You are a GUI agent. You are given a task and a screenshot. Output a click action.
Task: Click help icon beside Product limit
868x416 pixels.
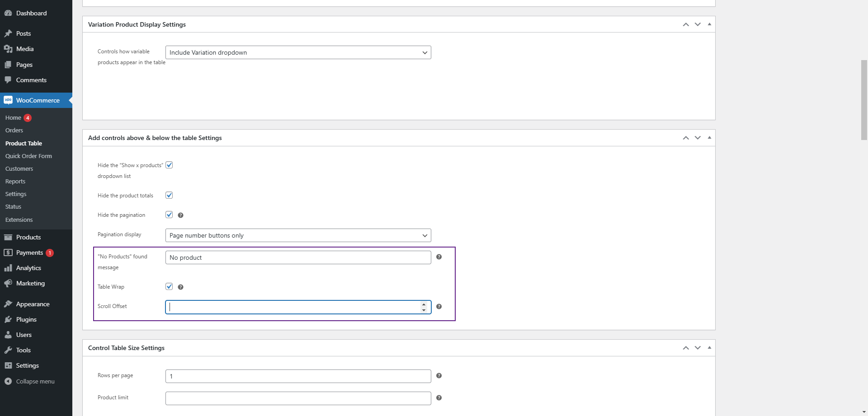click(439, 398)
